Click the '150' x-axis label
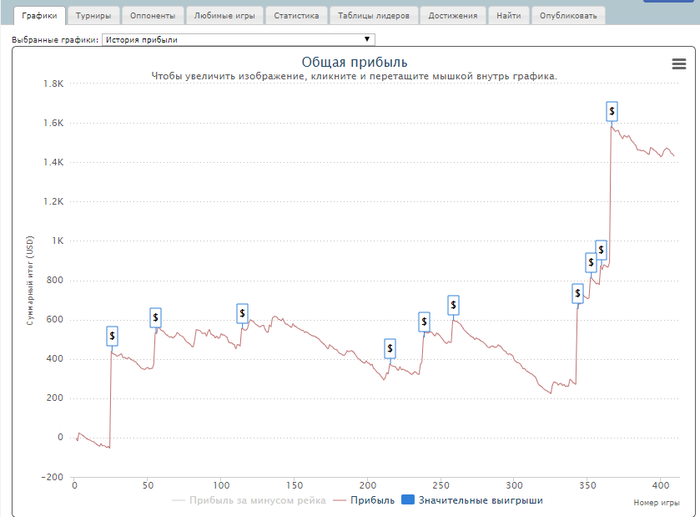The height and width of the screenshot is (517, 700). 294,485
